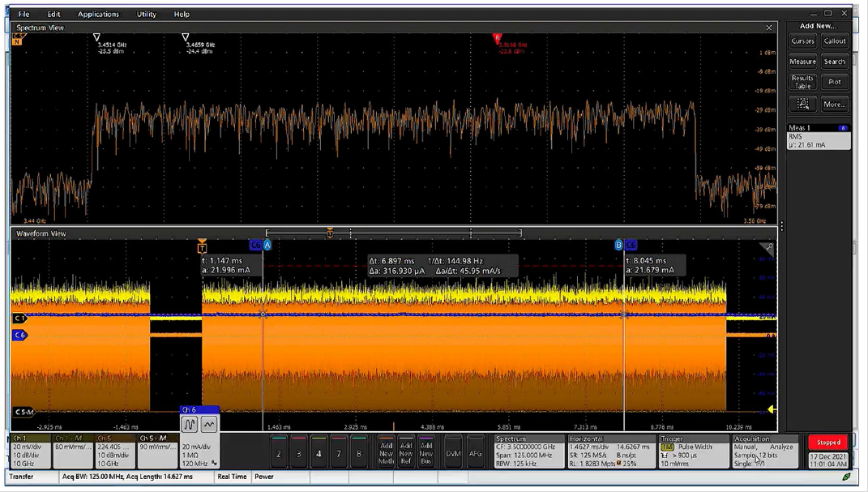Viewport: 868px width, 492px height.
Task: Click cursor A handle in Waveform View
Action: (x=267, y=245)
